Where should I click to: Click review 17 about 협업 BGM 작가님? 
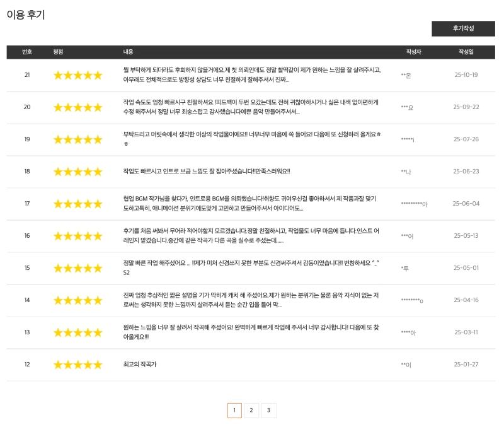[251, 203]
